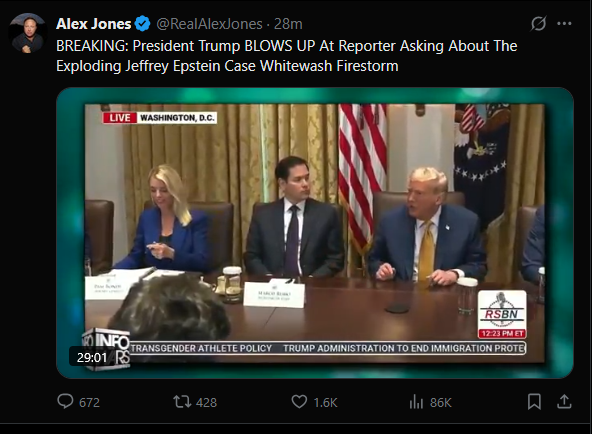The height and width of the screenshot is (434, 592).
Task: Bookmark the post with the bookmark icon
Action: pyautogui.click(x=534, y=402)
